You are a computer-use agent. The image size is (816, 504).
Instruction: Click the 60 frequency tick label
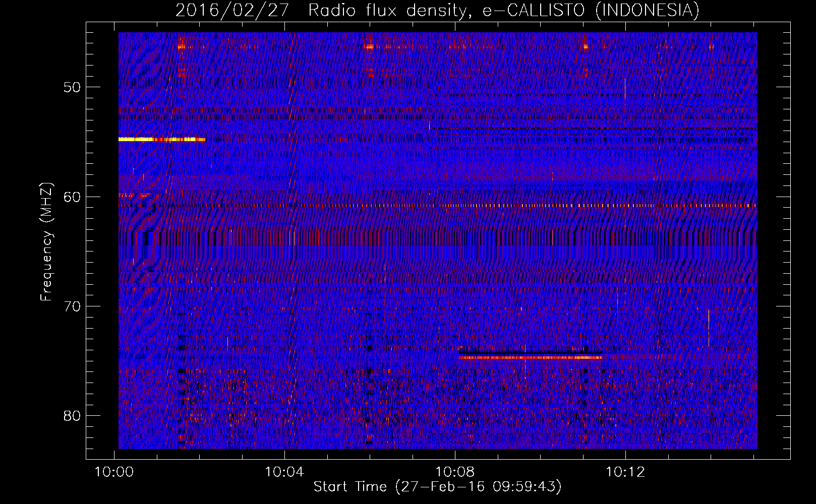pyautogui.click(x=72, y=197)
